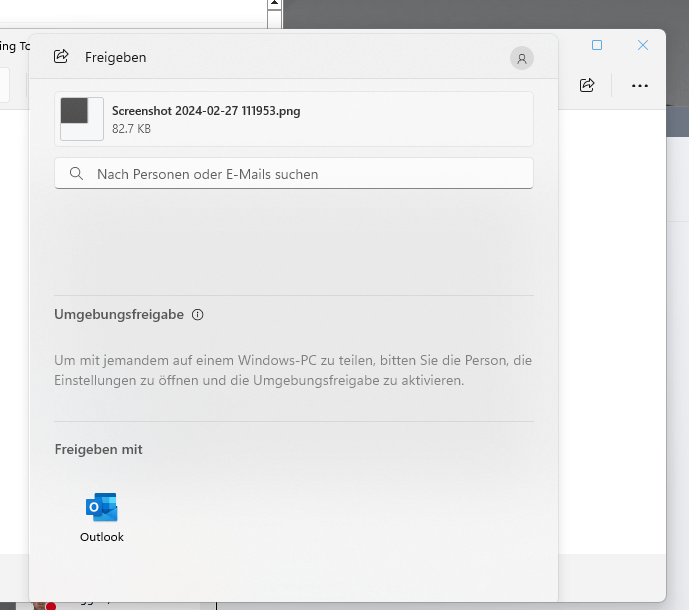
Task: Click the Umgebungsfreigabe heading
Action: [x=119, y=315]
